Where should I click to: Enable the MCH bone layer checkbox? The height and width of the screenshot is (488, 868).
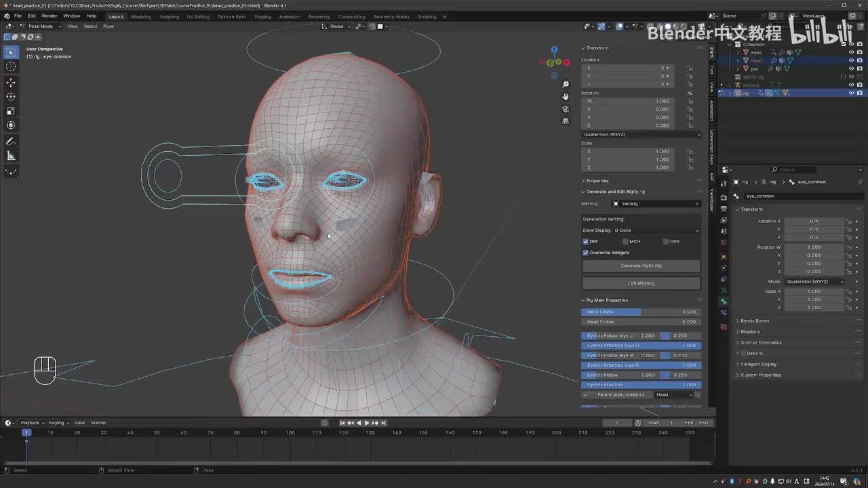click(625, 241)
